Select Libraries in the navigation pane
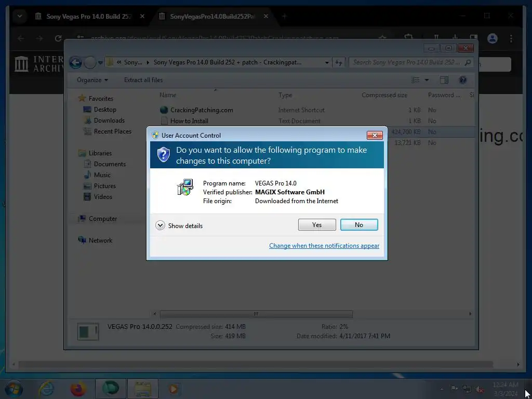 pyautogui.click(x=100, y=153)
